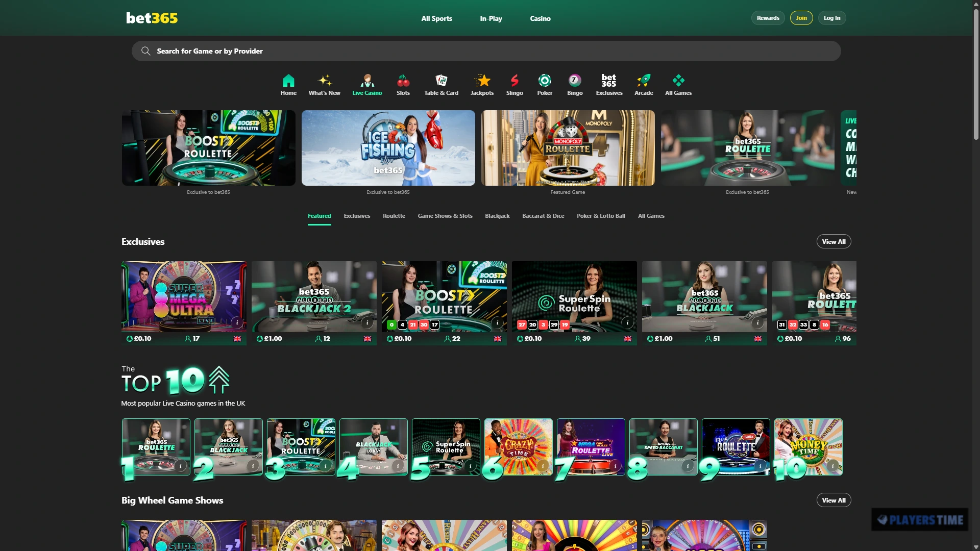Open Casino in the header
Screen dimensions: 980x551
(x=540, y=18)
